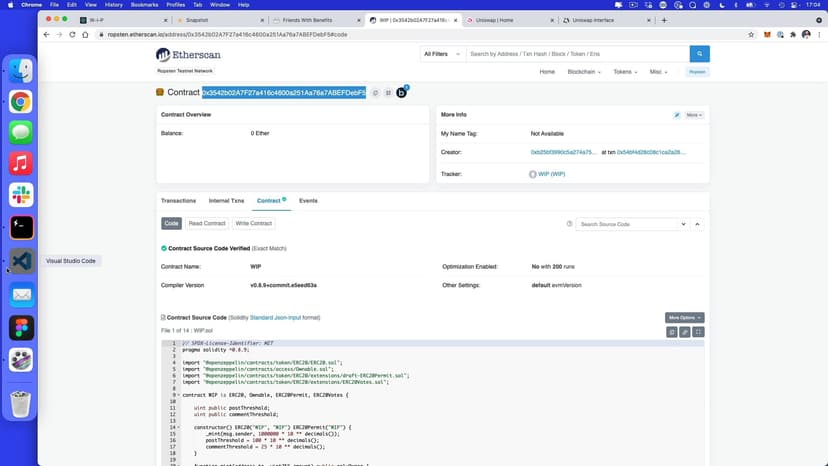Open the Tokens navigation dropdown
Viewport: 828px width, 466px height.
(x=625, y=72)
